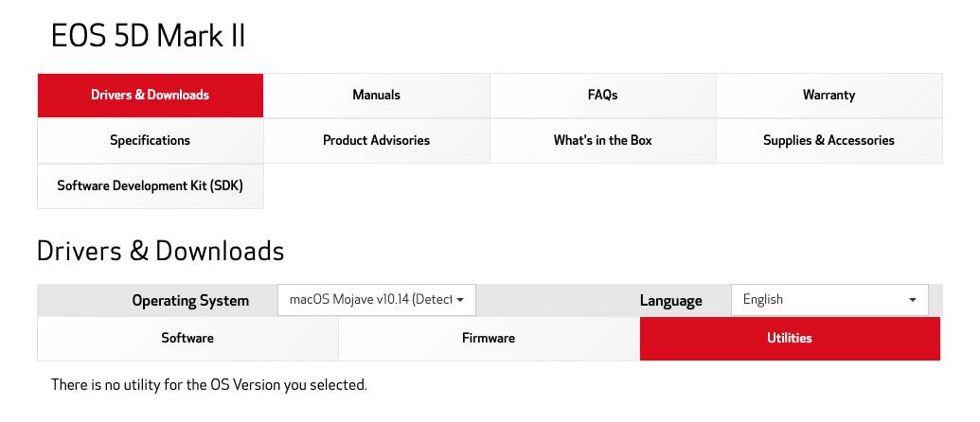
Task: Open the Language dropdown showing English
Action: [814, 300]
